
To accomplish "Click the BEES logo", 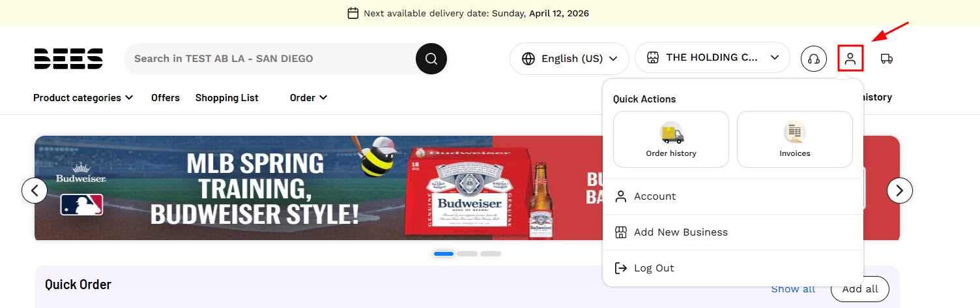I will (x=68, y=59).
